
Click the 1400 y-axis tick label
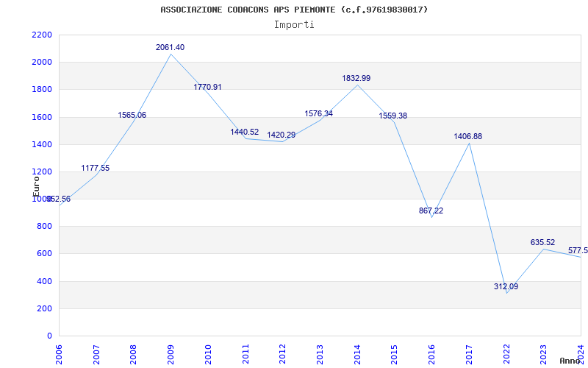coord(42,144)
